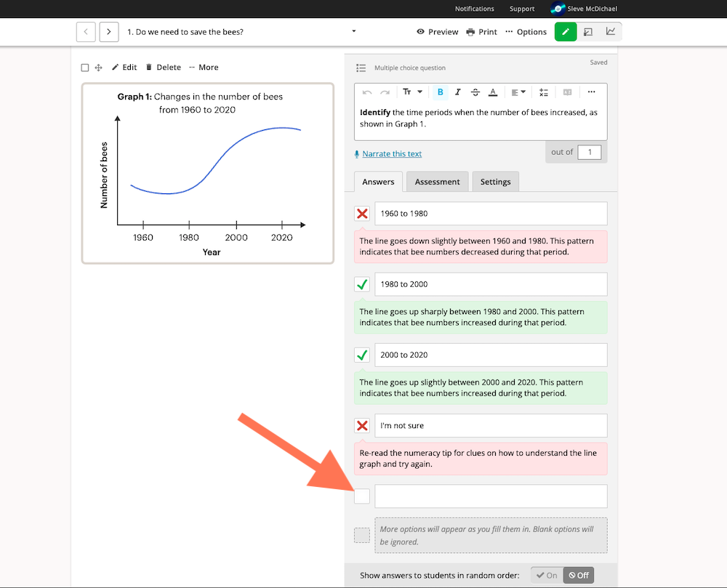Open Notifications in the top bar
This screenshot has width=727, height=588.
[474, 9]
